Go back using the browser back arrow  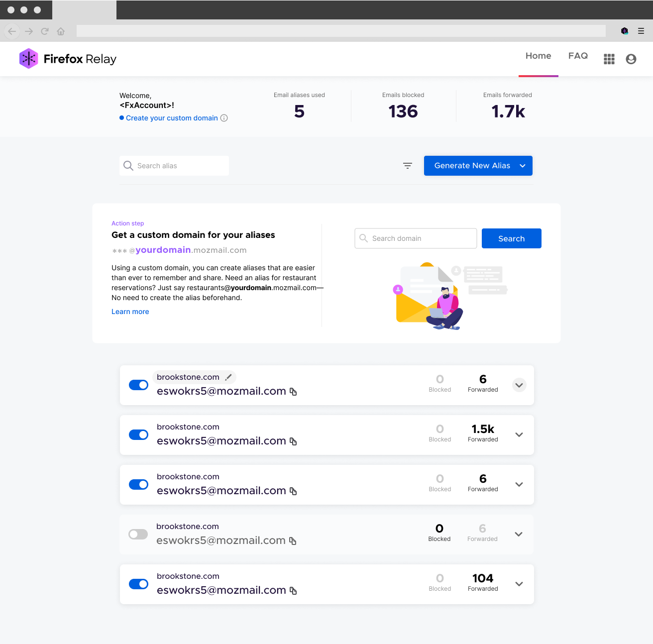(12, 31)
